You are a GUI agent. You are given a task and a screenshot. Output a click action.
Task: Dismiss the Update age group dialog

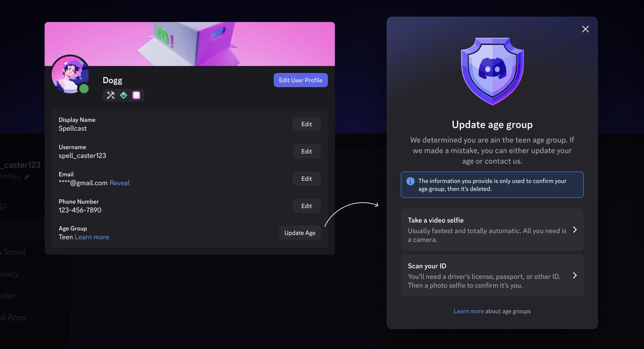pyautogui.click(x=586, y=29)
